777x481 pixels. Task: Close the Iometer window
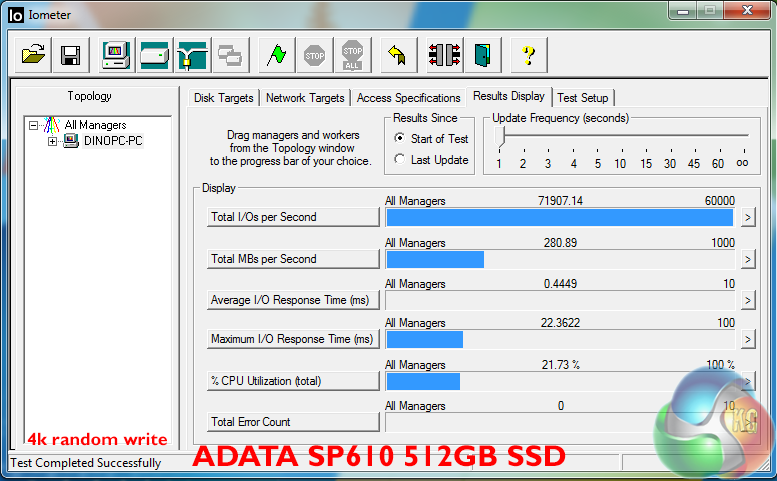click(x=748, y=10)
